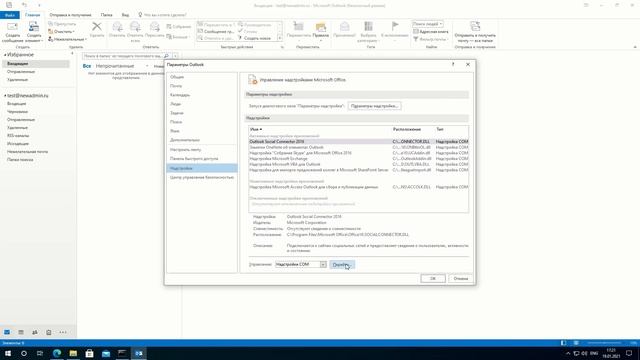Viewport: 640px width, 360px height.
Task: Open the search scope dropdown arrow
Action: pyautogui.click(x=175, y=56)
